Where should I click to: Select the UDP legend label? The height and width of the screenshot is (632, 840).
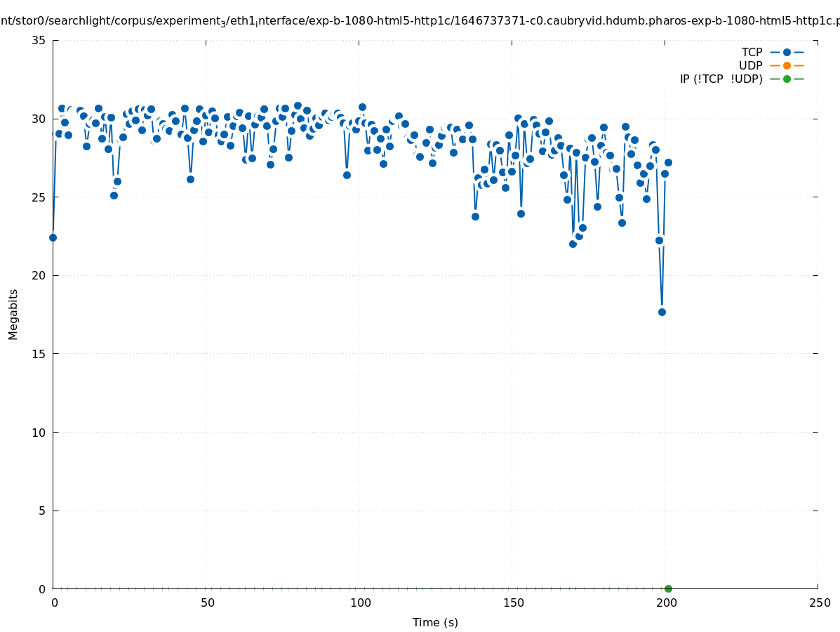750,65
